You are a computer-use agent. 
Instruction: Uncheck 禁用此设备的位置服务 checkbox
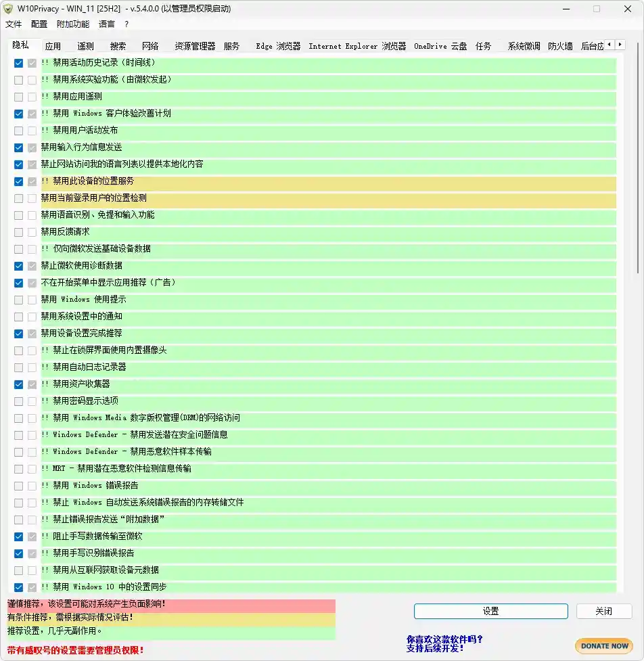coord(18,181)
